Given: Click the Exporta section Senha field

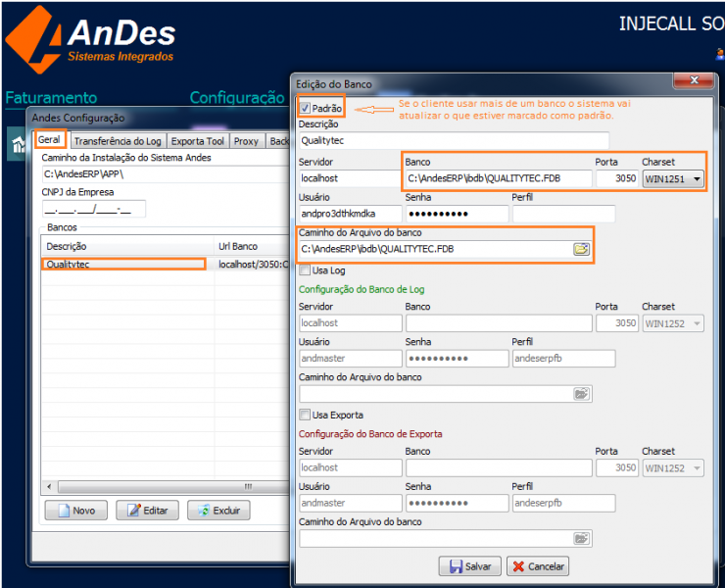Looking at the screenshot, I should (458, 503).
